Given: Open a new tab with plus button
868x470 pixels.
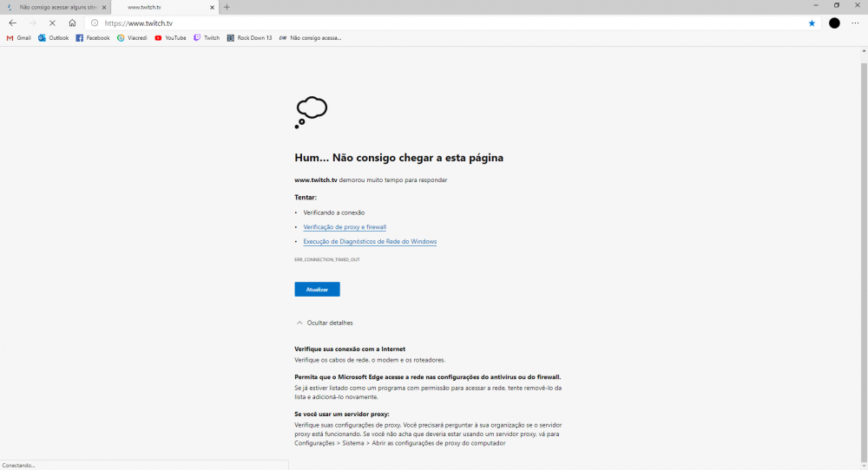Looking at the screenshot, I should pyautogui.click(x=227, y=7).
